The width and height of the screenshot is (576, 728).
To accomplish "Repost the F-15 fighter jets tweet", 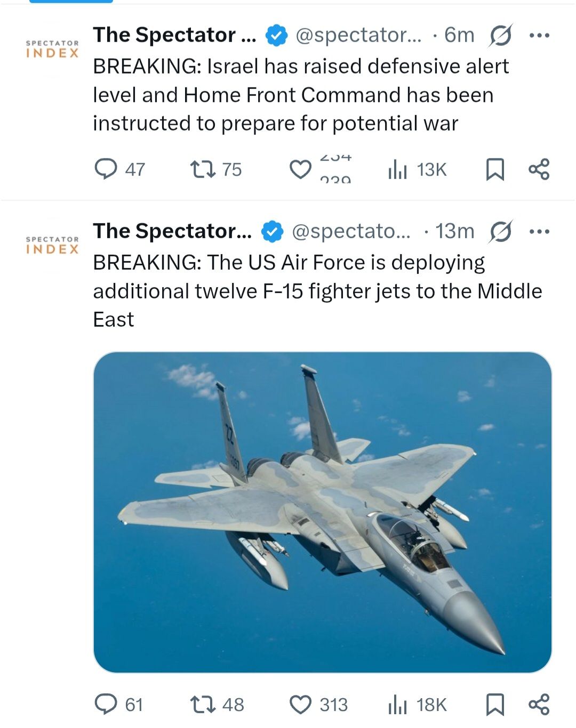I will [203, 704].
